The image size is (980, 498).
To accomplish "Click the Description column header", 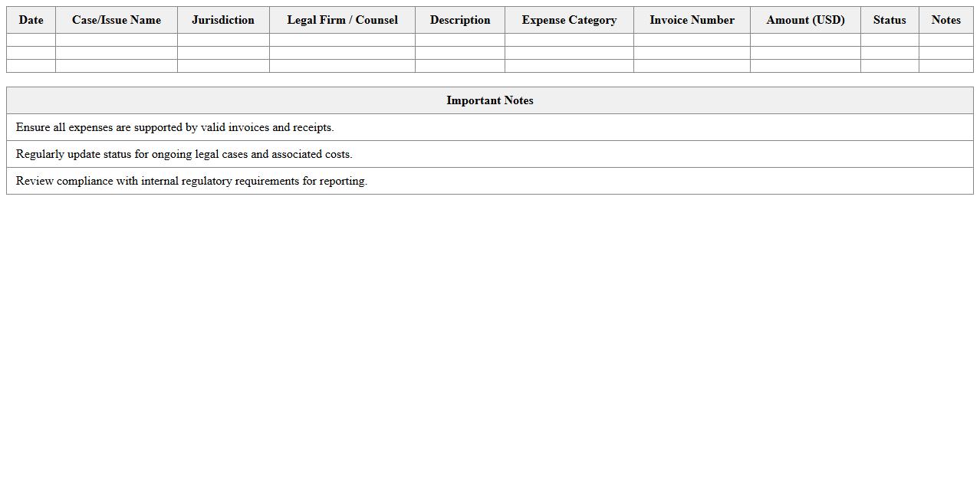I will (459, 20).
